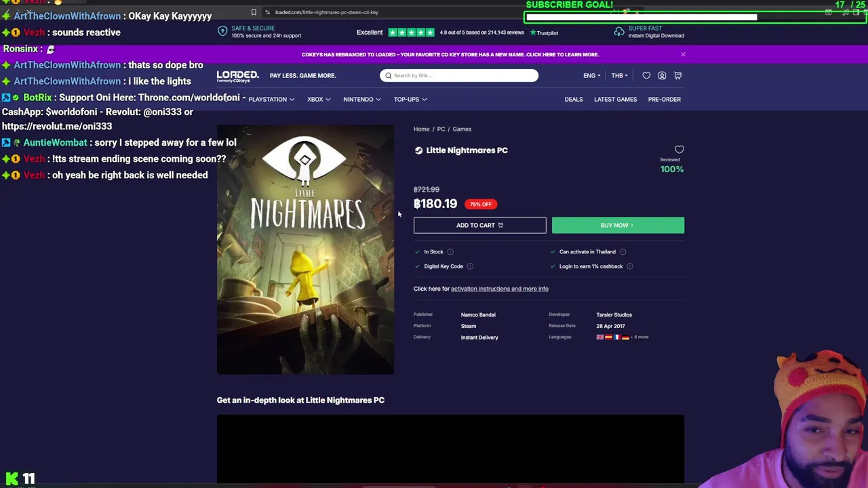
Task: Expand the THB currency dropdown
Action: click(619, 75)
